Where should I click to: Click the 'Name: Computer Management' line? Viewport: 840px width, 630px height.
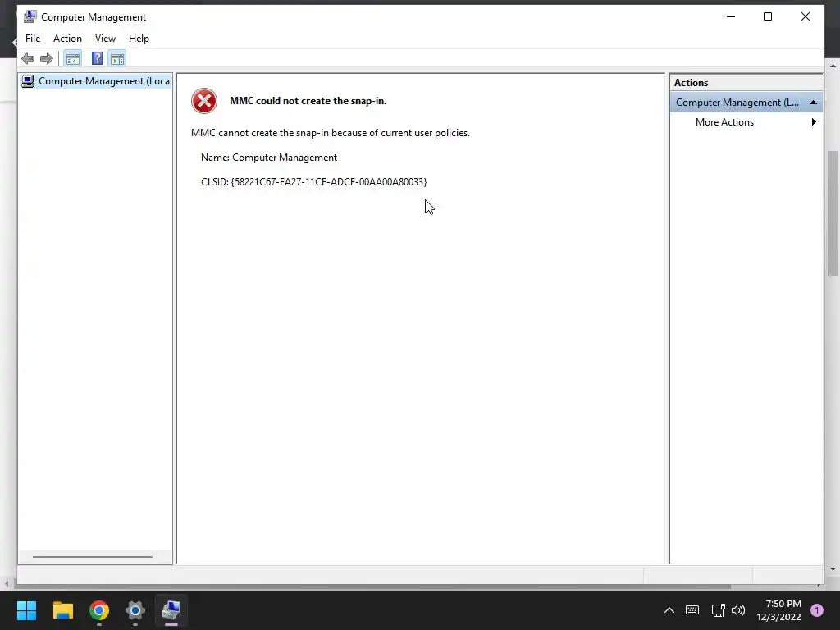(269, 157)
